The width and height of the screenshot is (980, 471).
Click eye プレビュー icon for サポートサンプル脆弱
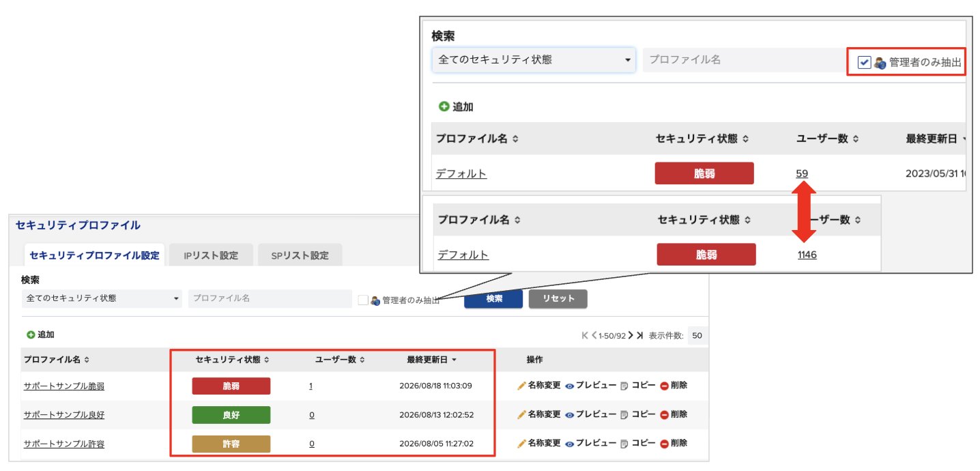point(569,386)
